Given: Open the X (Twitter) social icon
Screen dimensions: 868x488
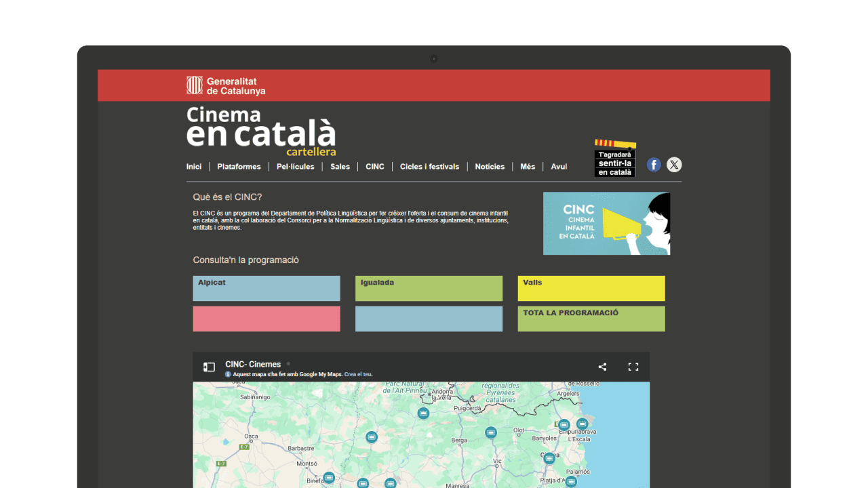Looking at the screenshot, I should (x=674, y=165).
